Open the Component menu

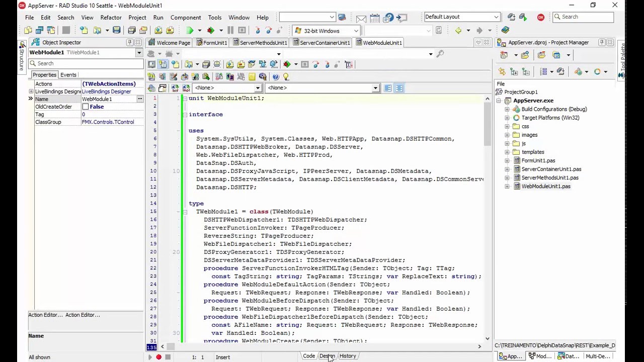coord(186,17)
